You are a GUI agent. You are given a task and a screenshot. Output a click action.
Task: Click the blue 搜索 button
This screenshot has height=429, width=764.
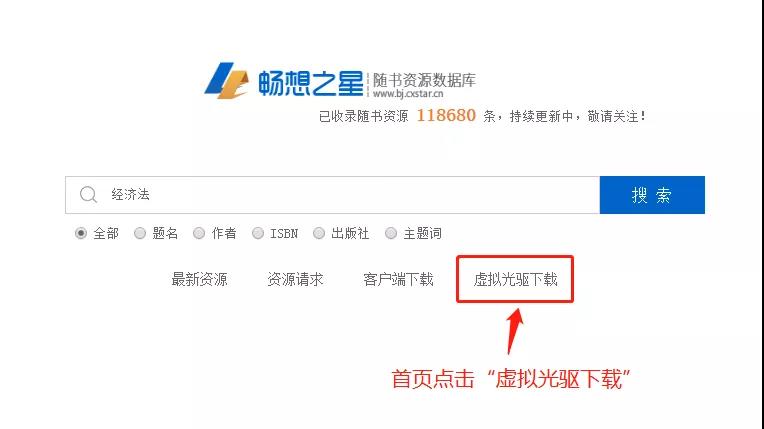tap(652, 195)
